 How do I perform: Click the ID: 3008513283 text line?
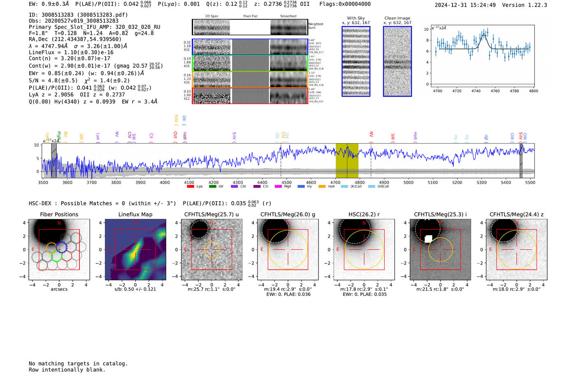[78, 15]
